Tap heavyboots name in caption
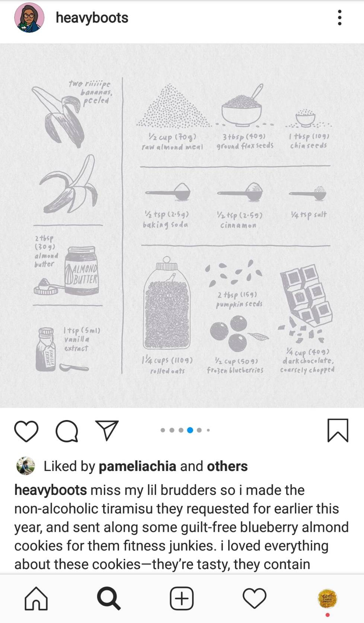 tap(51, 490)
